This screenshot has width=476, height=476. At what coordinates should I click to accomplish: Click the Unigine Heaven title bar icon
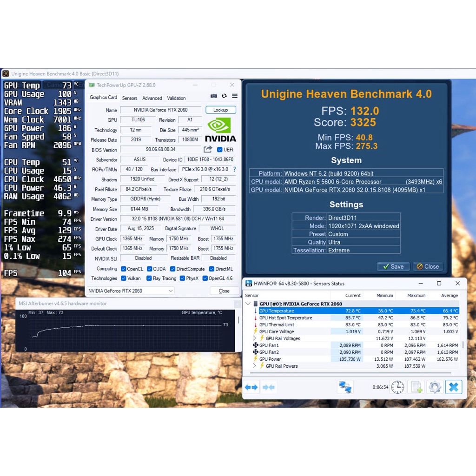pyautogui.click(x=6, y=73)
